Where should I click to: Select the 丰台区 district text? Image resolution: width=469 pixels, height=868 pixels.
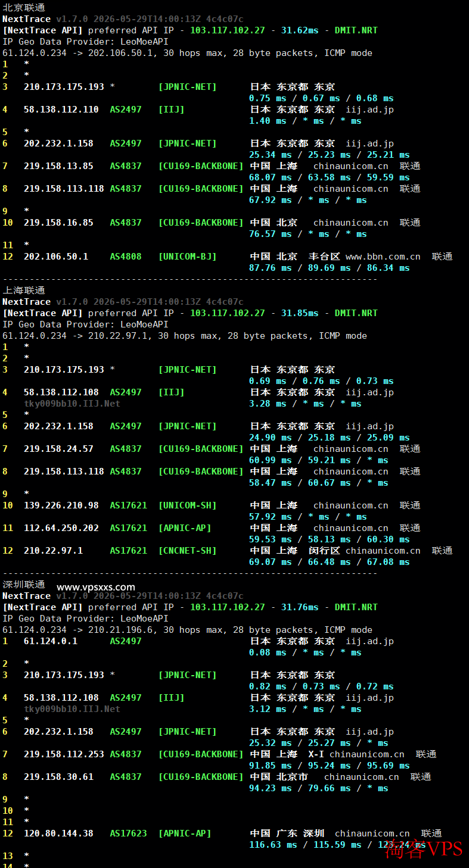[x=324, y=257]
